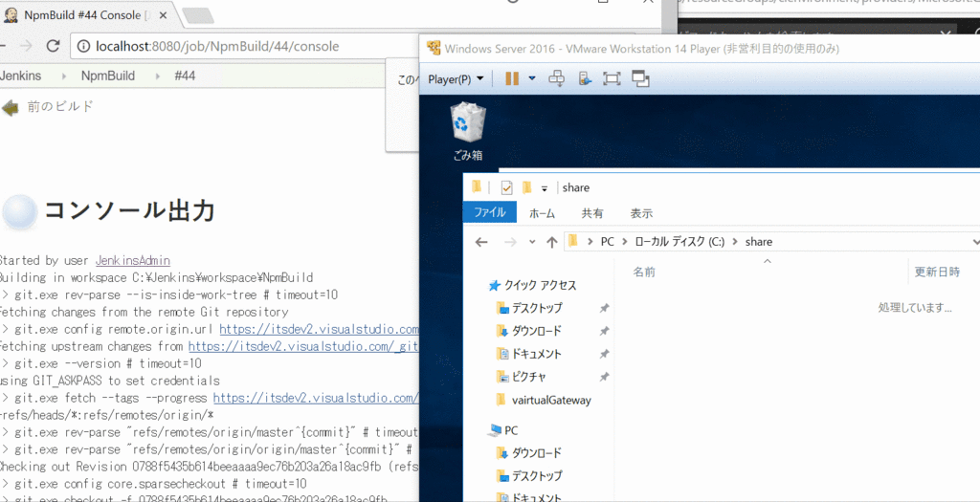
Task: Sort by the 名前 column header
Action: point(644,273)
